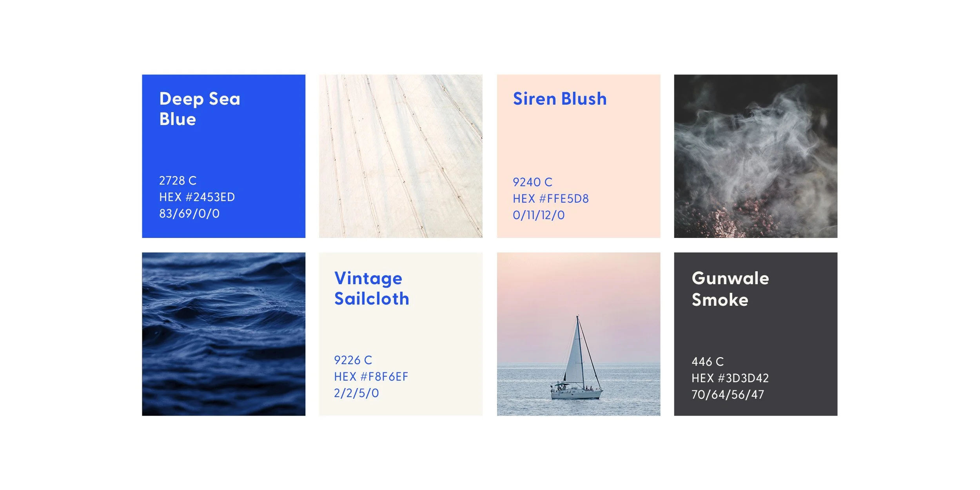Click the 70/64/56/47 CMYK value

tap(728, 395)
